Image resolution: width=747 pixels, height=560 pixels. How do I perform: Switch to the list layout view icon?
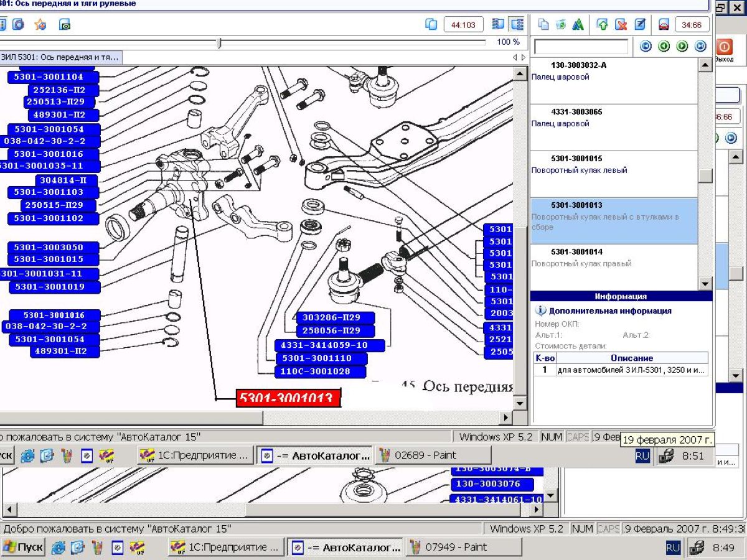point(498,25)
